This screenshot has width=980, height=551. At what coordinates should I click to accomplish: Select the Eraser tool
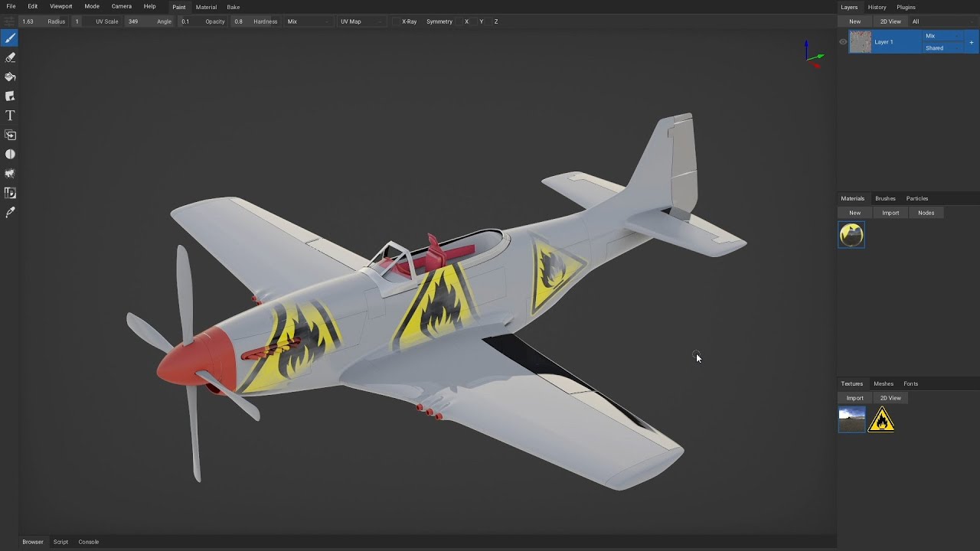[10, 57]
